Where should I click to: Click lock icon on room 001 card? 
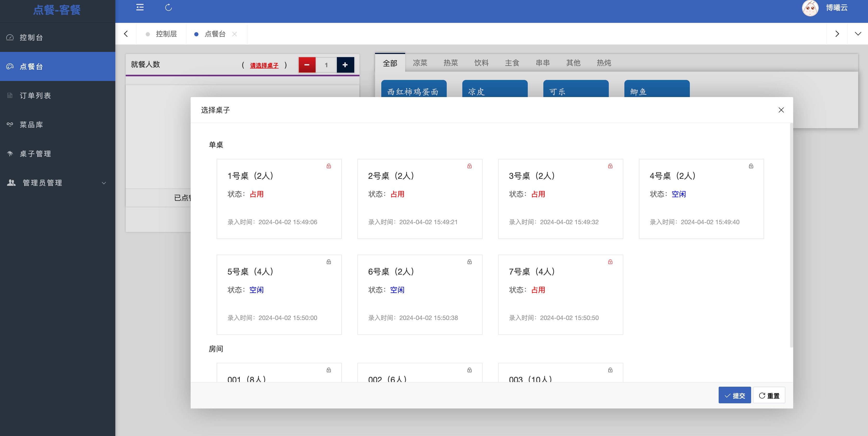(x=329, y=370)
